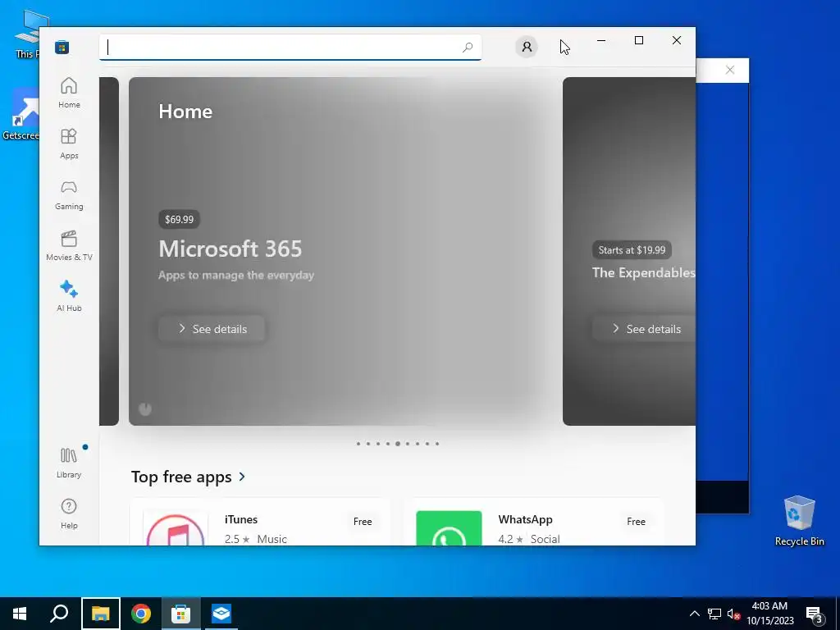Viewport: 840px width, 630px height.
Task: Open the AI Hub section
Action: tap(69, 296)
